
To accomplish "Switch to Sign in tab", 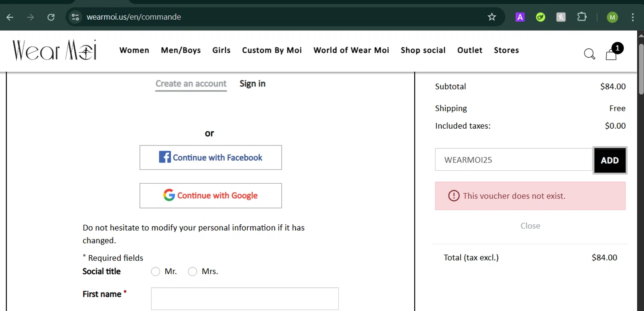I will coord(252,84).
